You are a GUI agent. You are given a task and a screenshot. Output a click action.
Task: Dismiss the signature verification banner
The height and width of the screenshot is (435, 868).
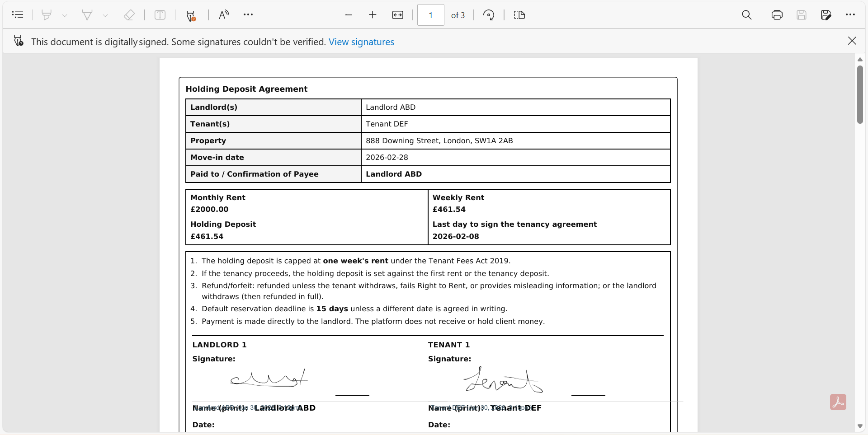click(x=852, y=41)
